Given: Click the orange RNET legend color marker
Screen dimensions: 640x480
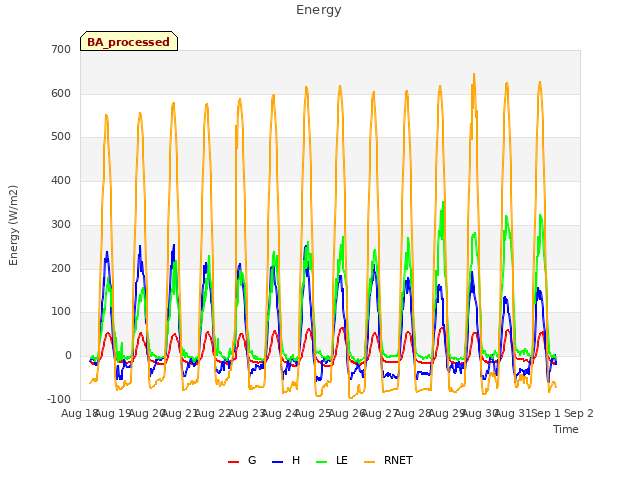Looking at the screenshot, I should pyautogui.click(x=369, y=462).
